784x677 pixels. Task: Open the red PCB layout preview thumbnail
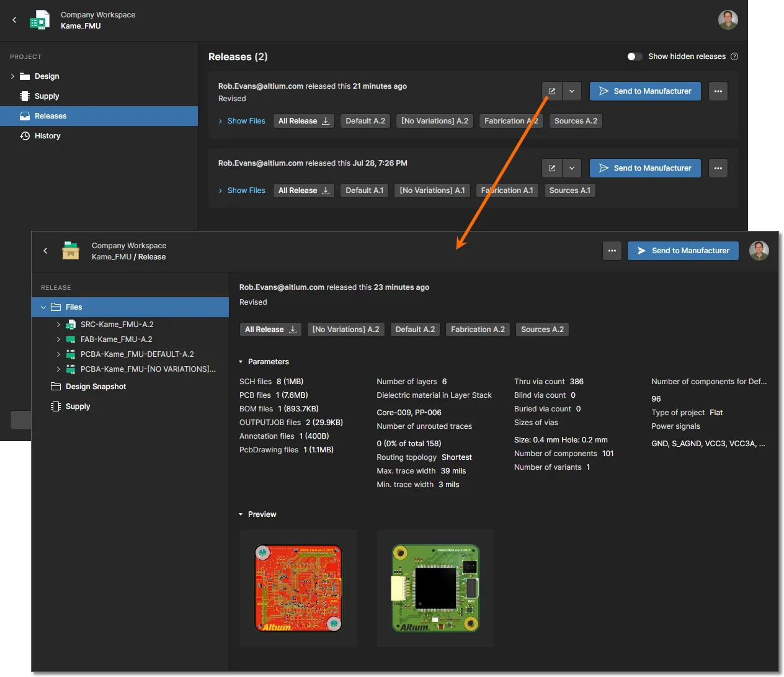pos(298,588)
